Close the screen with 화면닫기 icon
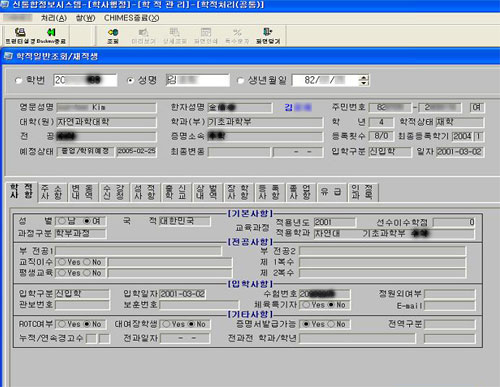This screenshot has height=387, width=500. (268, 35)
